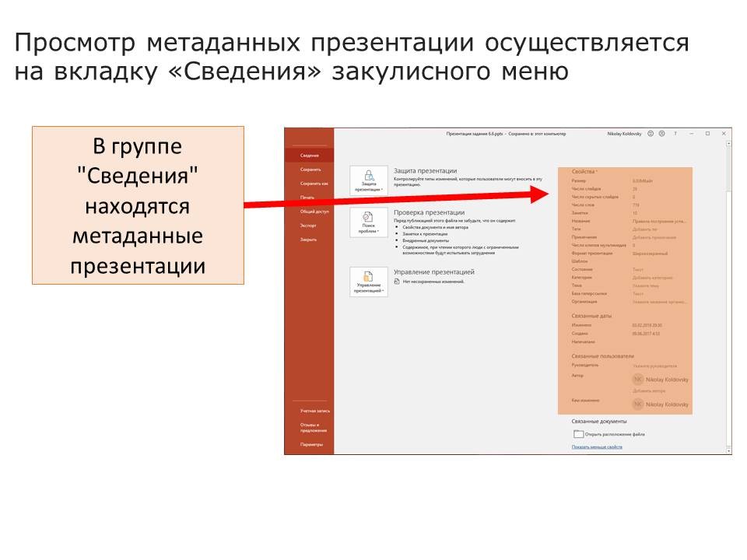Click the folder icon for file location

tap(577, 434)
